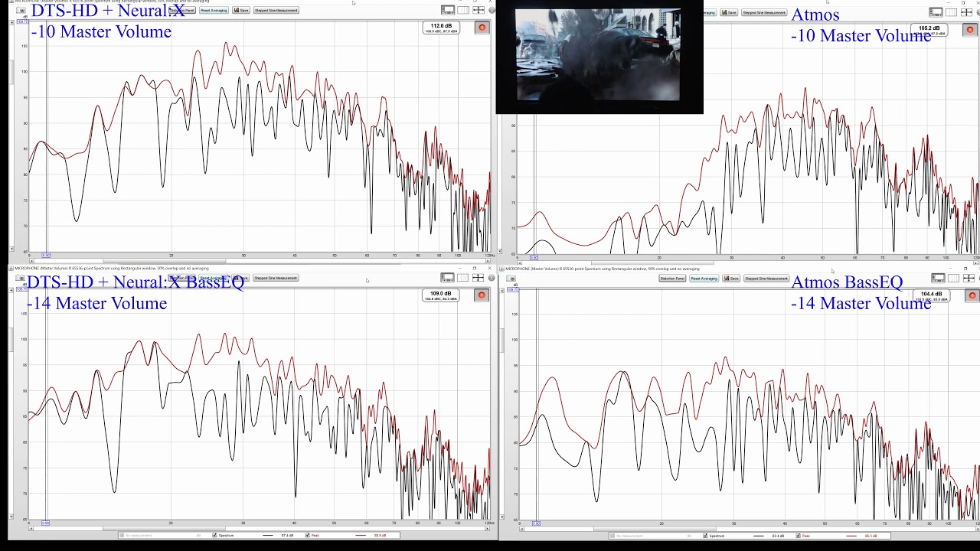Click record button in Atmos -10 window
The width and height of the screenshot is (980, 551).
click(970, 30)
